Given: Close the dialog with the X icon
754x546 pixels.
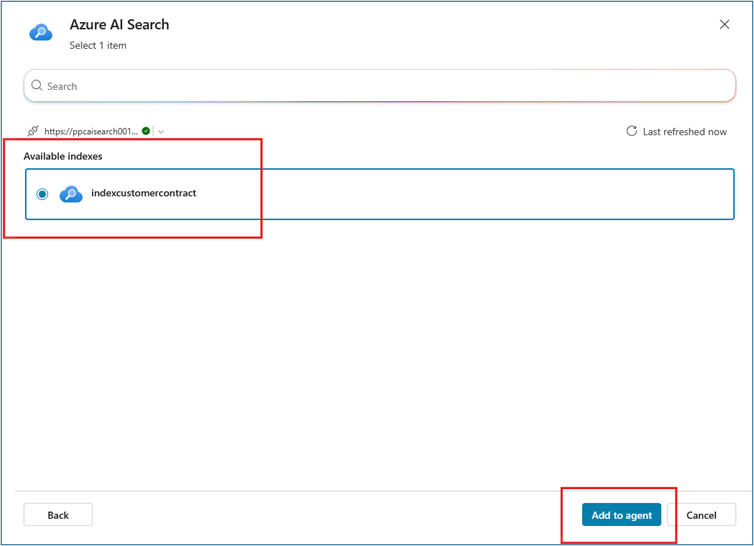Looking at the screenshot, I should click(724, 25).
